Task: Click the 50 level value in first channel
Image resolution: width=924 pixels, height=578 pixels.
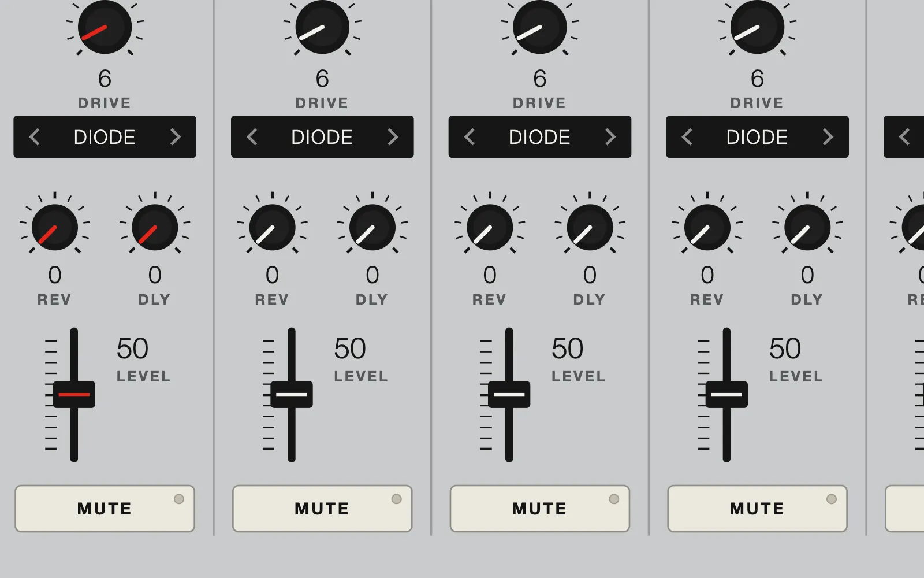Action: 132,349
